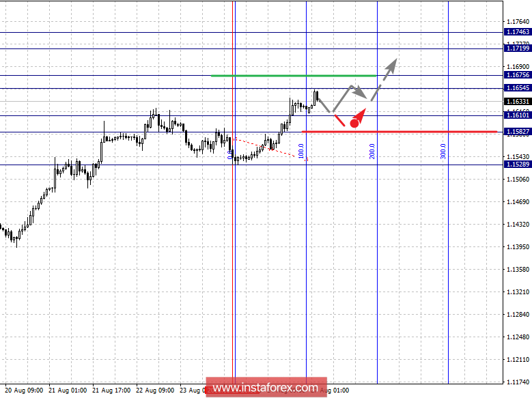Click the 1.12110 axis price value
532x398 pixels.
tap(518, 360)
